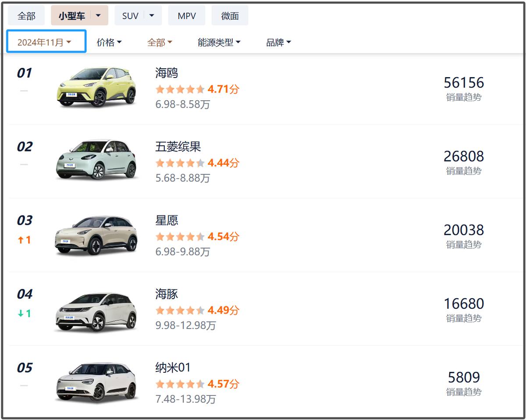
Task: Click rank number 02
Action: (x=25, y=147)
